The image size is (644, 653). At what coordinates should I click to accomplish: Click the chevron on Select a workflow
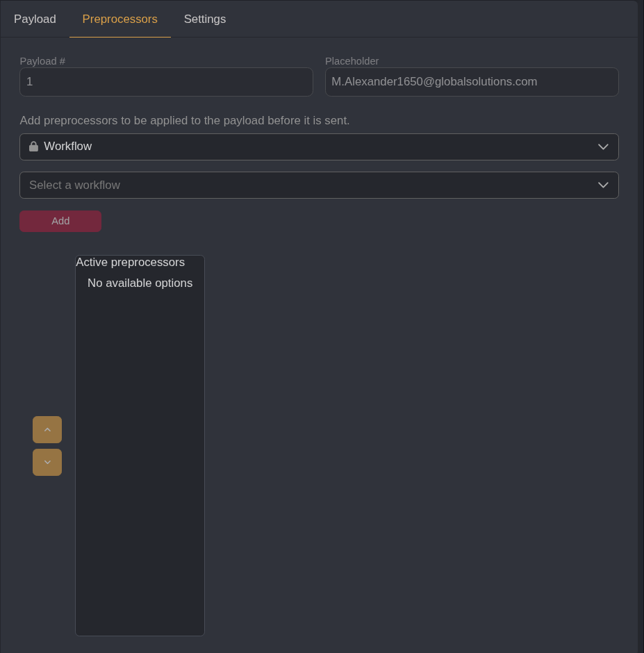click(x=603, y=185)
